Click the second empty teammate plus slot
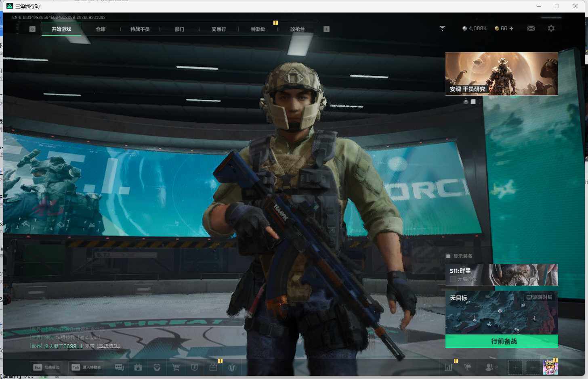 point(533,367)
